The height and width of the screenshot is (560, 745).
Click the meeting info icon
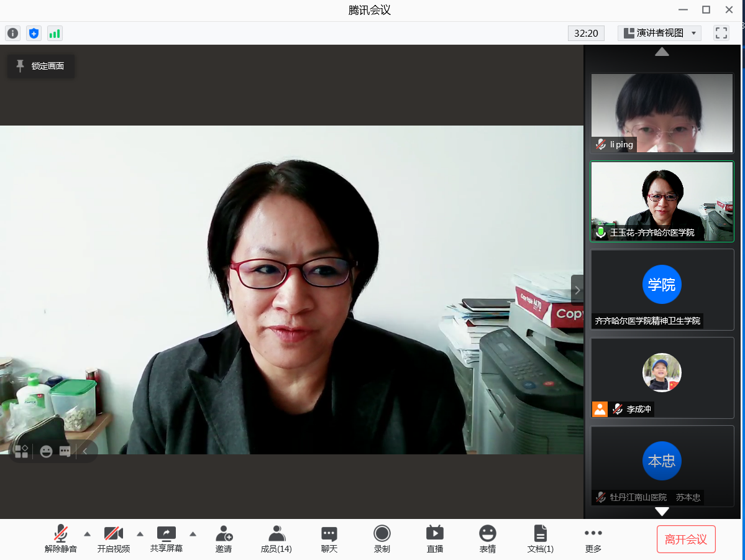pos(12,34)
